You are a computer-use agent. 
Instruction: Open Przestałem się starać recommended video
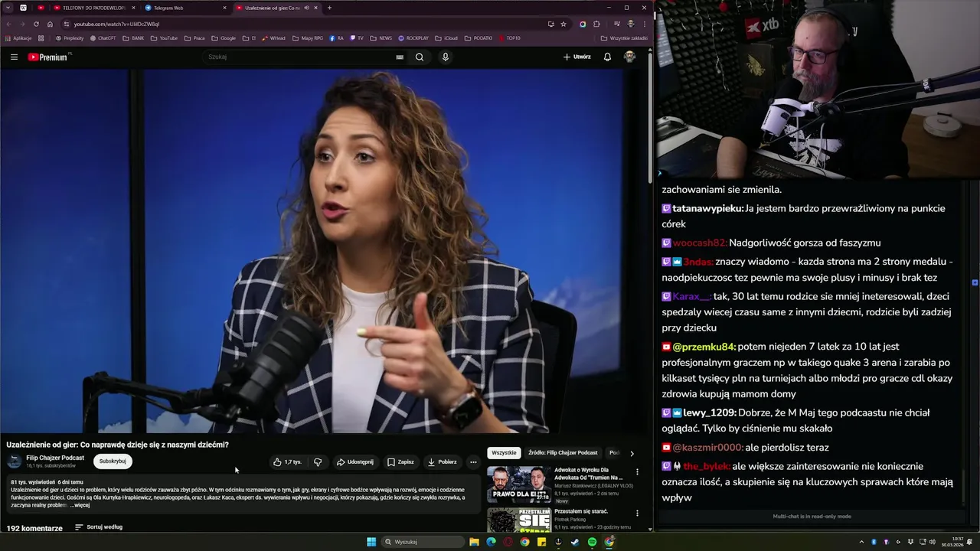518,520
